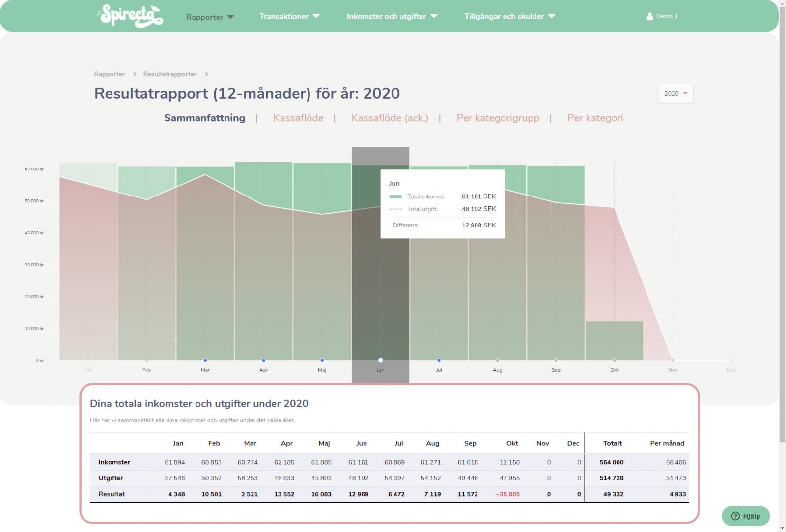The width and height of the screenshot is (786, 532).
Task: Open the Kassaflöde (ack.) view
Action: [390, 118]
